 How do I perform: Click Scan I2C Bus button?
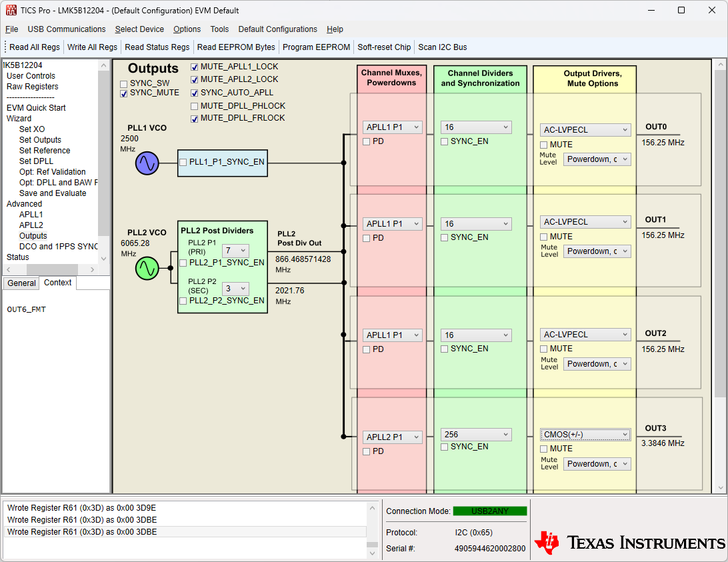443,47
